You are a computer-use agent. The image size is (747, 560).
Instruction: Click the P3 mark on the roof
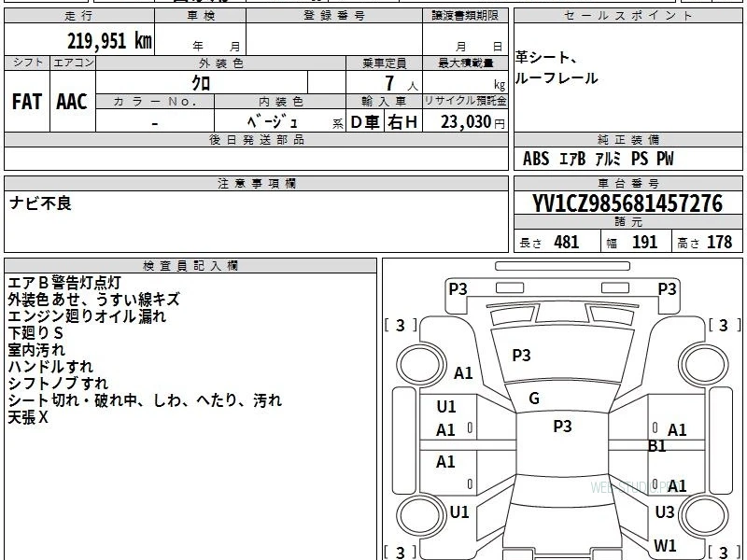(x=562, y=427)
